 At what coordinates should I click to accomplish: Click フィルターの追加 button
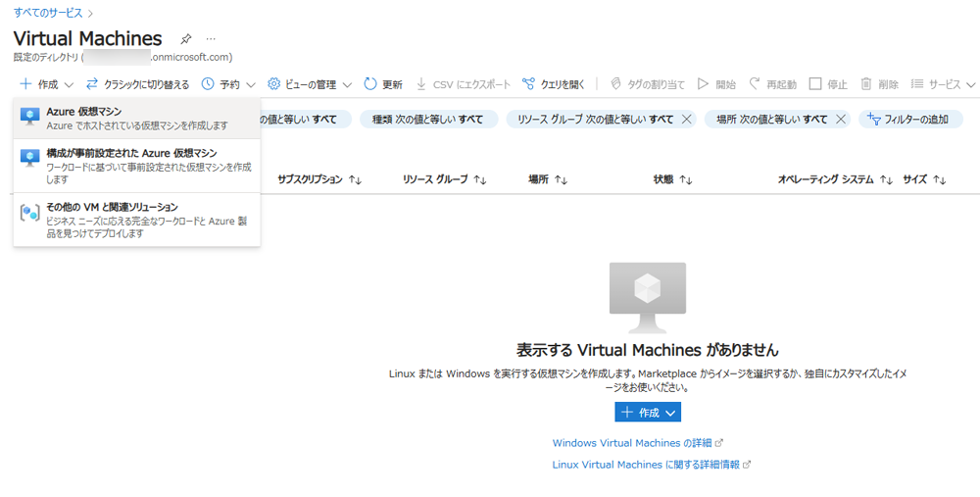coord(911,120)
